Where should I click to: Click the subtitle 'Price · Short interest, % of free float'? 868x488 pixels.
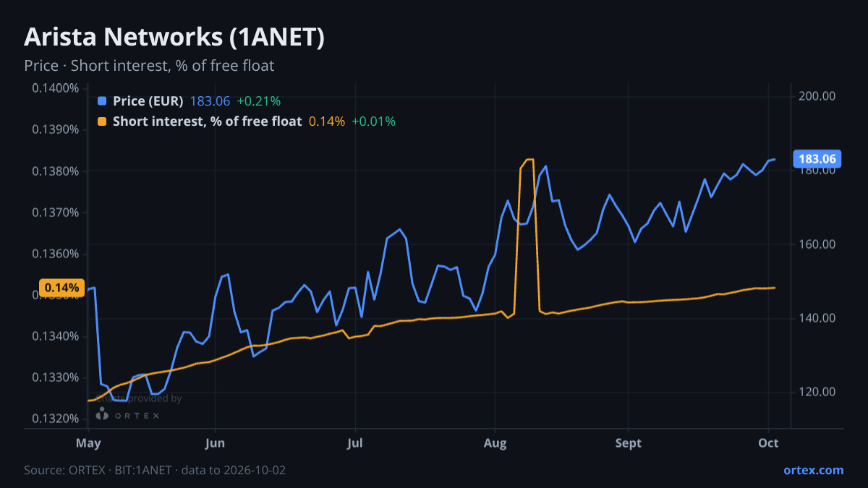pyautogui.click(x=149, y=66)
